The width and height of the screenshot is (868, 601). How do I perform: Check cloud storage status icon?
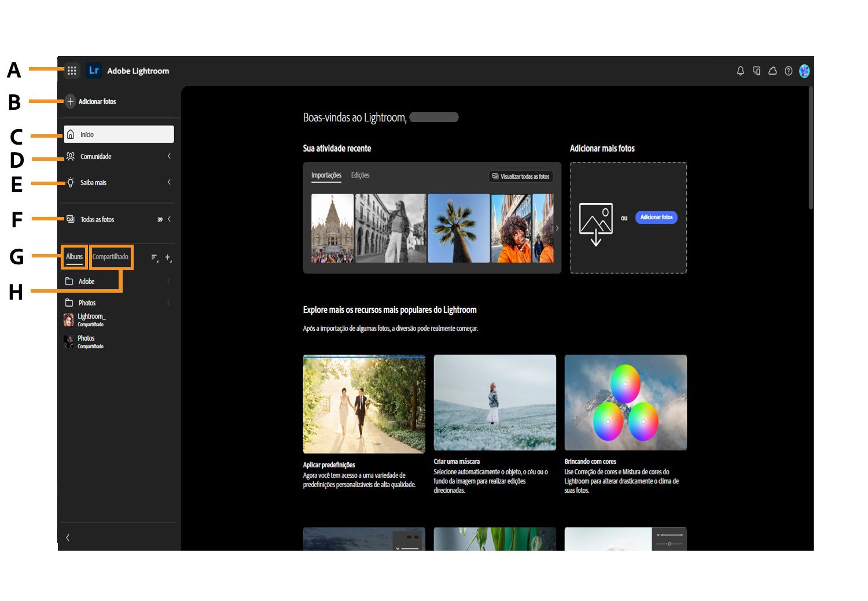pos(772,71)
